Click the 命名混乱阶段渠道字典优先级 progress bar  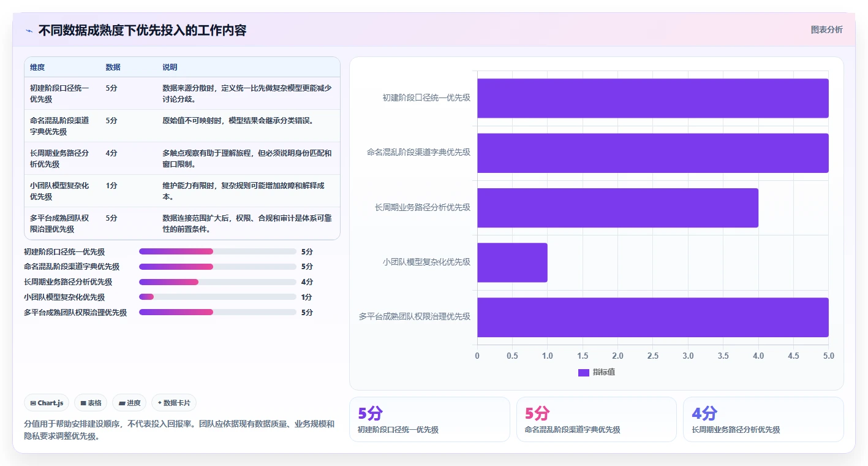click(217, 267)
